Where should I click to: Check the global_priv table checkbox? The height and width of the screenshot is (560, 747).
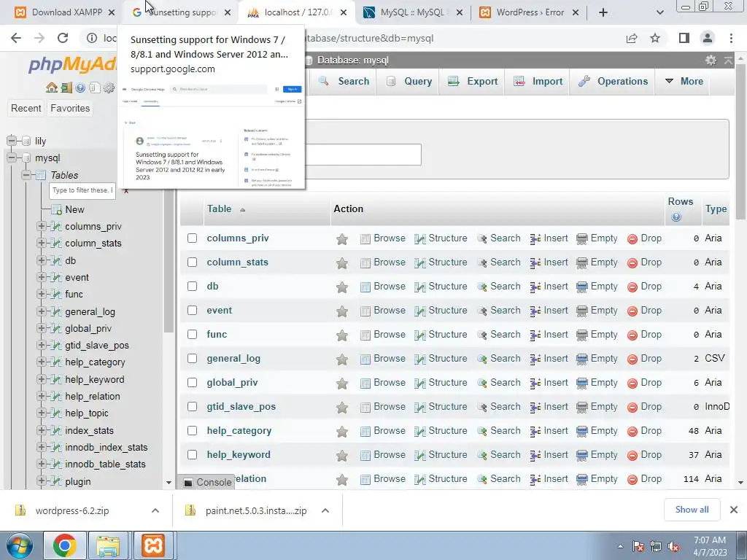(192, 382)
